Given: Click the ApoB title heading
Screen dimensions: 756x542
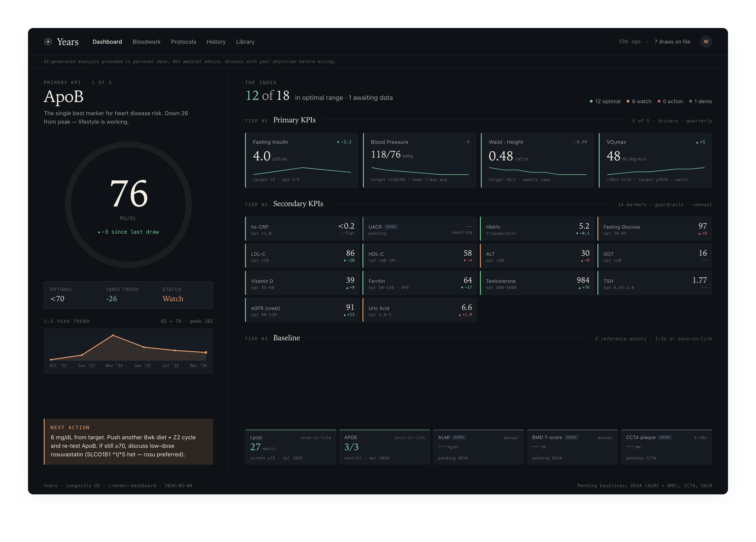Looking at the screenshot, I should [x=64, y=97].
